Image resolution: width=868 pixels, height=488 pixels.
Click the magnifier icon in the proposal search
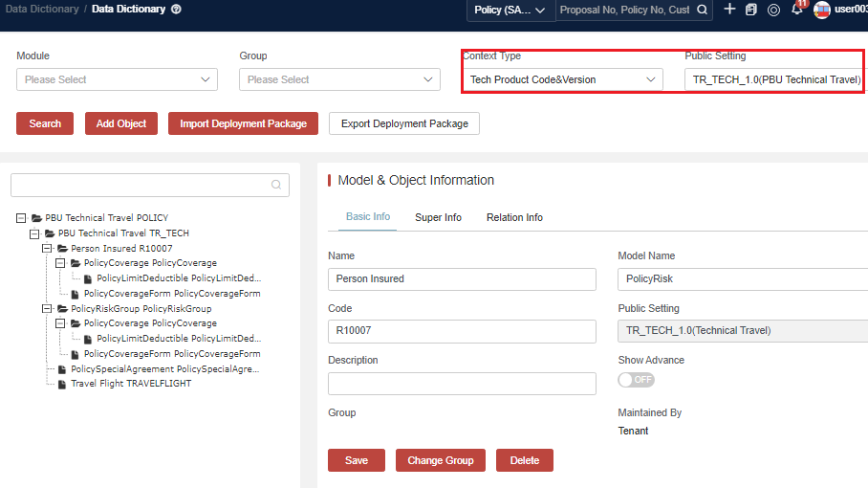pyautogui.click(x=703, y=10)
